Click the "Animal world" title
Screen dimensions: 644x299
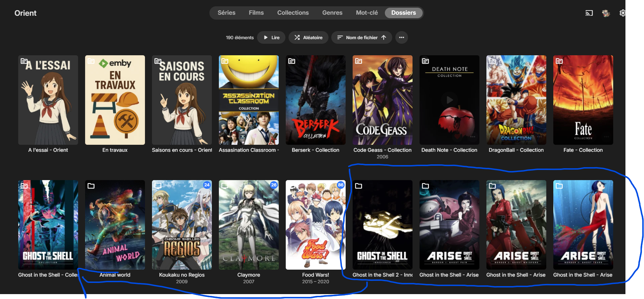point(115,275)
